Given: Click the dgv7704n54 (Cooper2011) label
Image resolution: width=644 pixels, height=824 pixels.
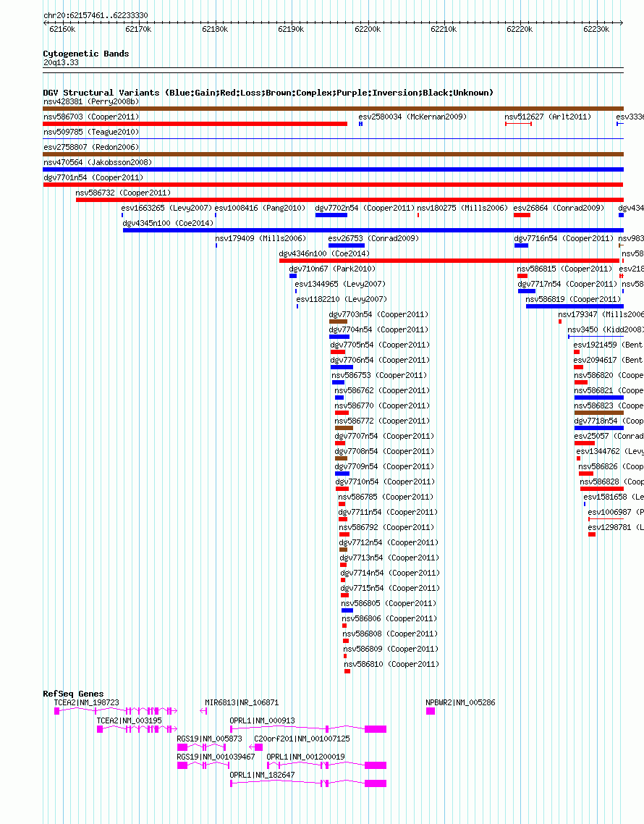Looking at the screenshot, I should tap(378, 330).
